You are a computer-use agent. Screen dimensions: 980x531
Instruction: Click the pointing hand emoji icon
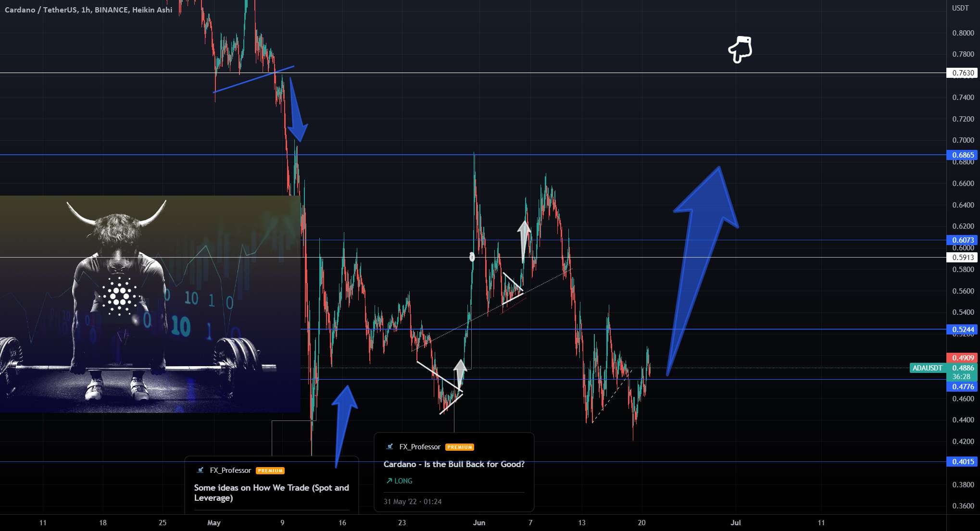741,49
